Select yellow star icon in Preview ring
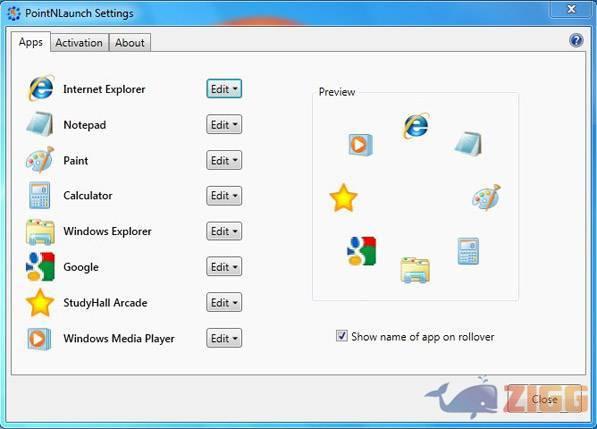The height and width of the screenshot is (429, 597). (343, 198)
